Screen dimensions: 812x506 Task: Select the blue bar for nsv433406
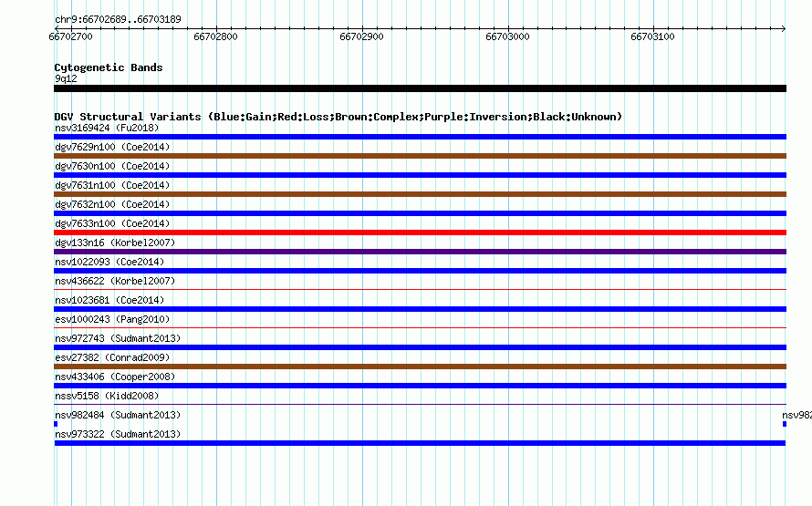coord(420,386)
